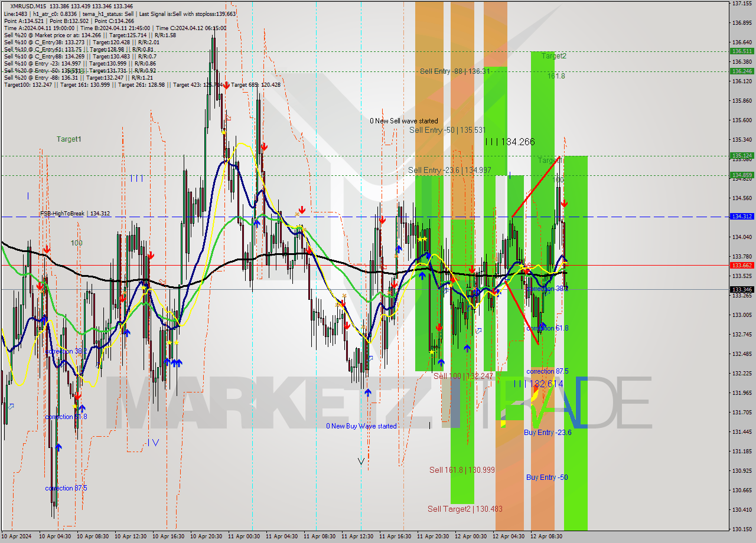This screenshot has width=756, height=543.
Task: Click the black 133.346 current price tag
Action: tap(742, 289)
